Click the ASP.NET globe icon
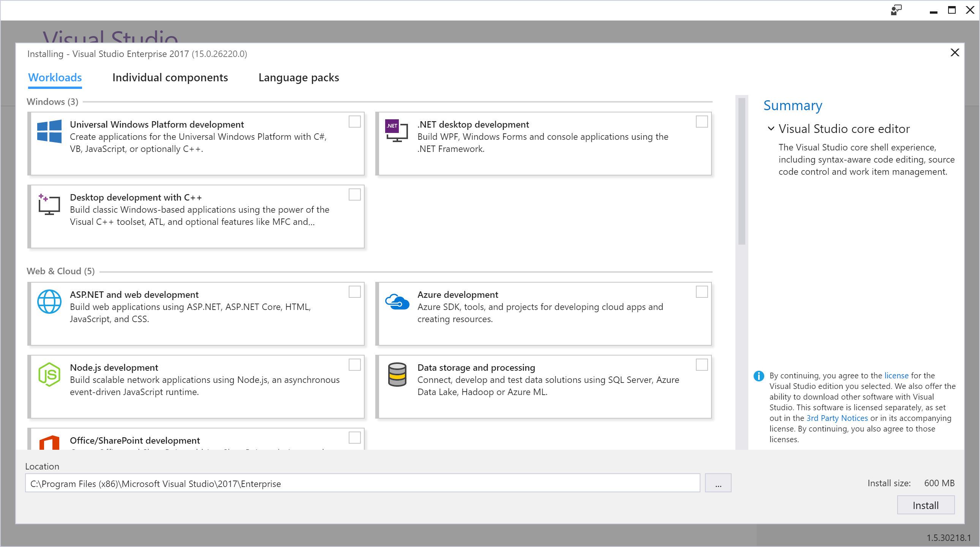Screen dimensions: 980x547 click(x=49, y=302)
